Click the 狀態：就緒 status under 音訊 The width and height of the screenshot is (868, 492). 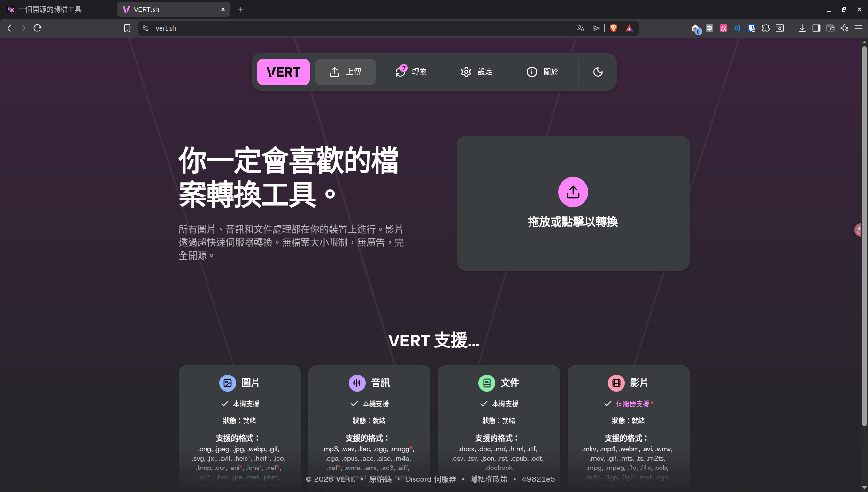pyautogui.click(x=369, y=421)
